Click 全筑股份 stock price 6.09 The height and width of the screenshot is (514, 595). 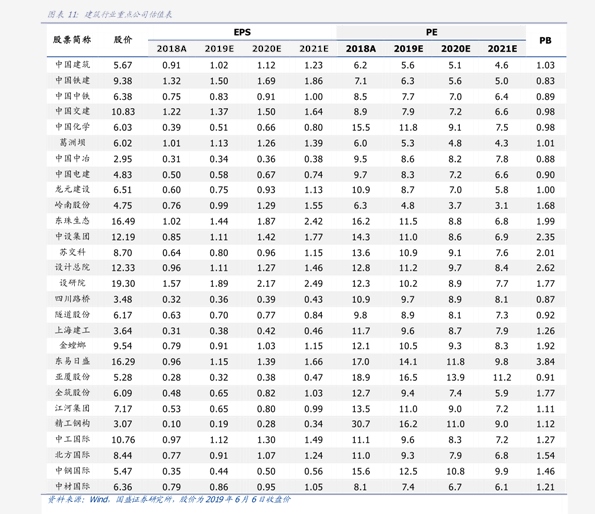[123, 393]
